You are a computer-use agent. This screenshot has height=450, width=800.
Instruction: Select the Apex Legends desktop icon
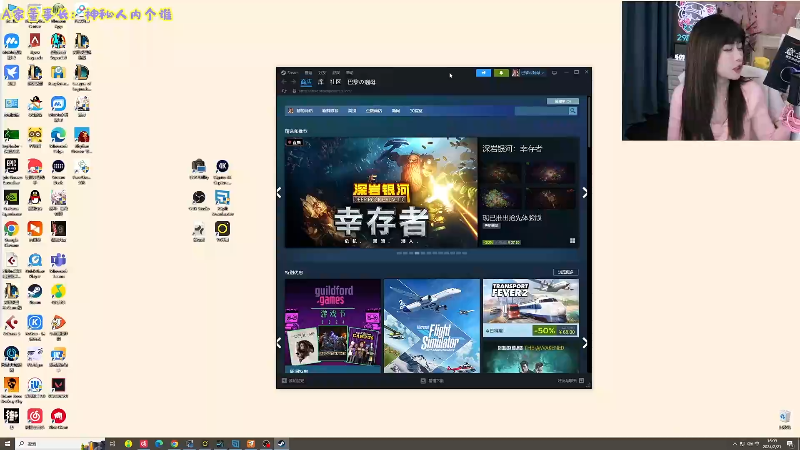pyautogui.click(x=35, y=46)
